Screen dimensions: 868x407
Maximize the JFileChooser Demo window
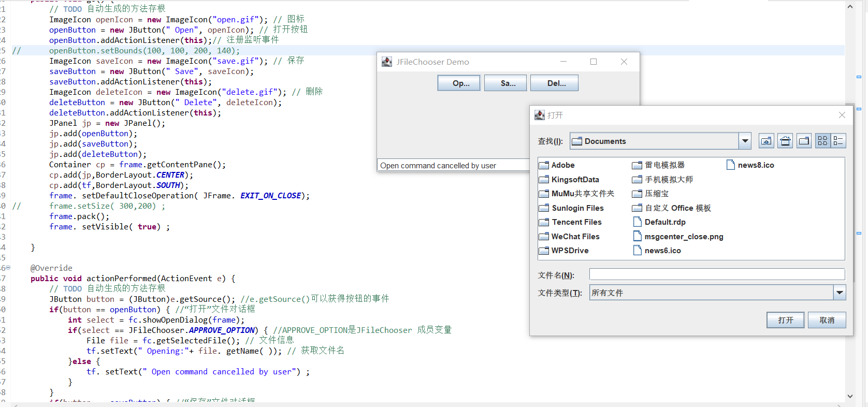(x=594, y=62)
